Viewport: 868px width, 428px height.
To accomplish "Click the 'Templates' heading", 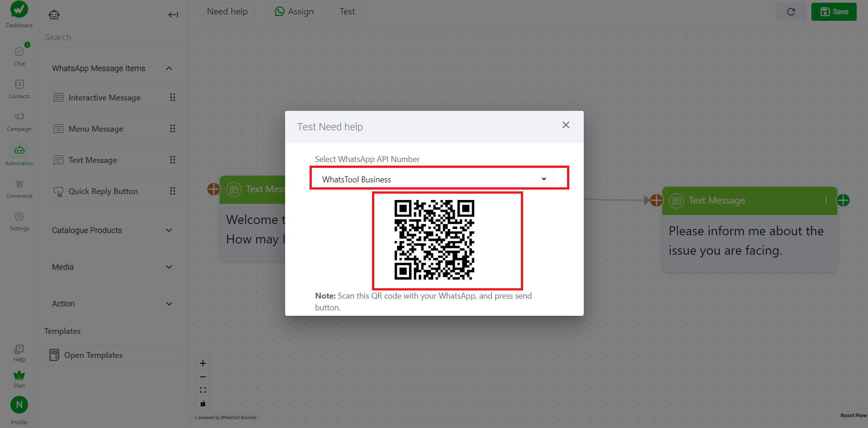I will click(62, 331).
